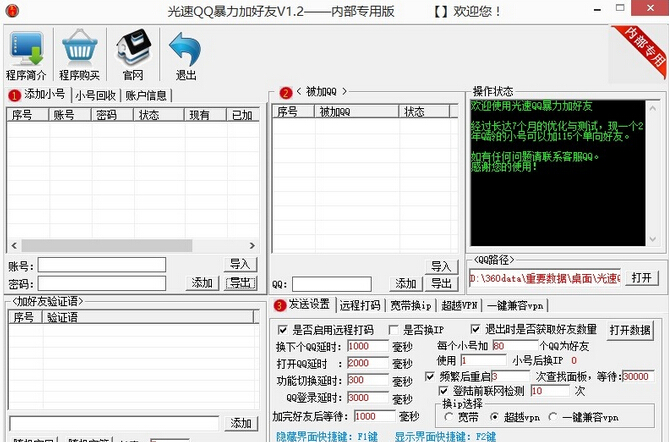Toggle 登陆前联网检测 checkbox
Viewport: 669px width, 442px height.
coord(444,391)
